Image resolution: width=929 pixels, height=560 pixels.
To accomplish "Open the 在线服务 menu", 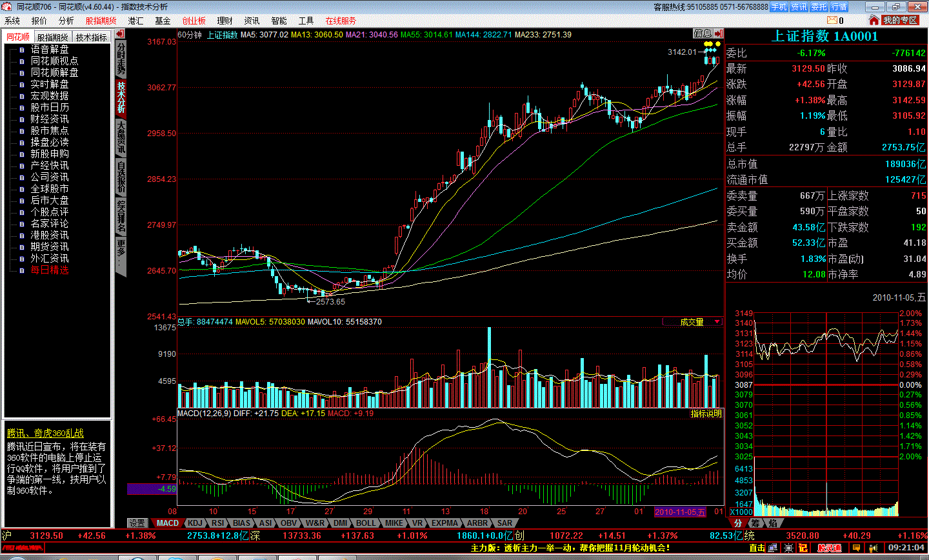I will [341, 21].
